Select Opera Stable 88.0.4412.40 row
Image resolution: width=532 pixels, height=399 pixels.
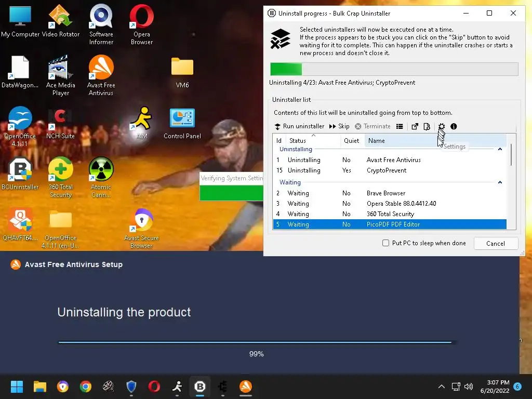[x=390, y=204]
